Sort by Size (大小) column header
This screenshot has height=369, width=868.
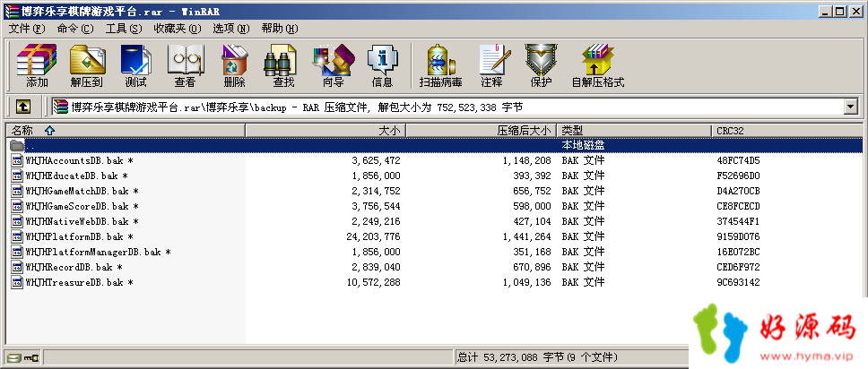325,131
